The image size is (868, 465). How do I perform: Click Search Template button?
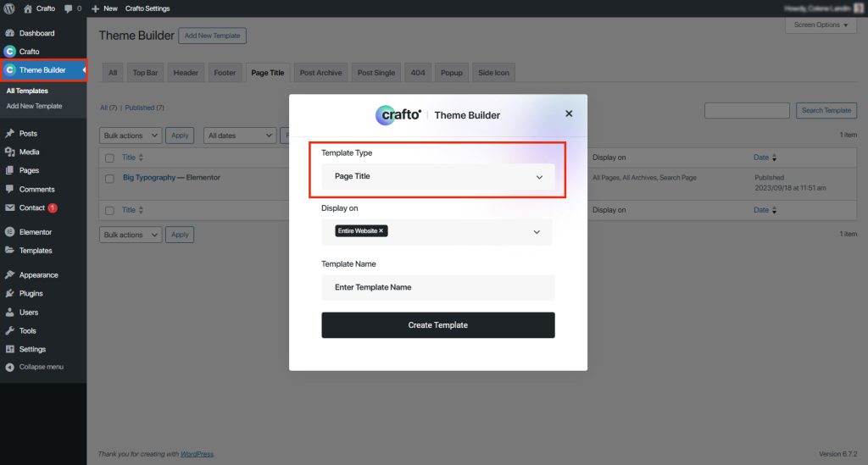tap(826, 111)
